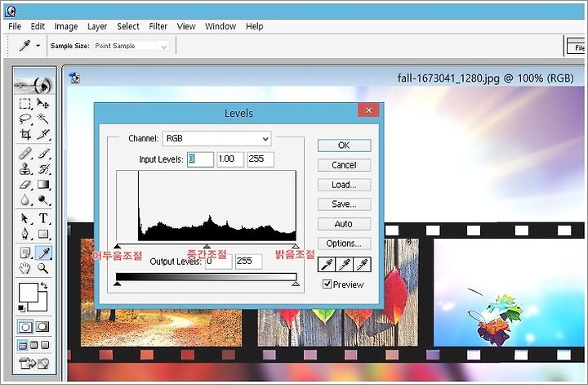Select the Healing Brush tool
Screen dimensions: 588x385
[x=25, y=154]
